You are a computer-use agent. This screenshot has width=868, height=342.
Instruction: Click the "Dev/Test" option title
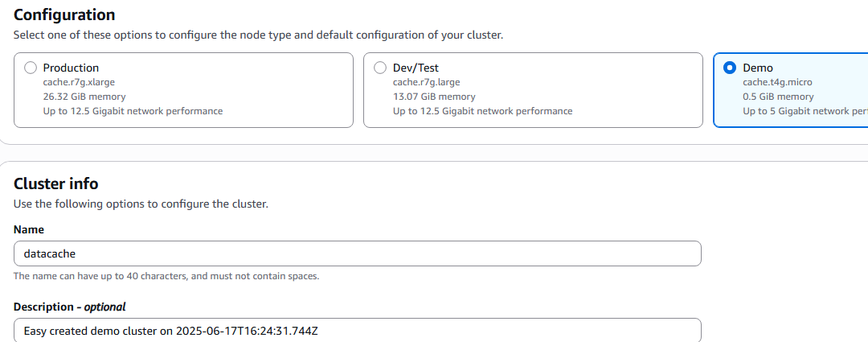point(416,68)
